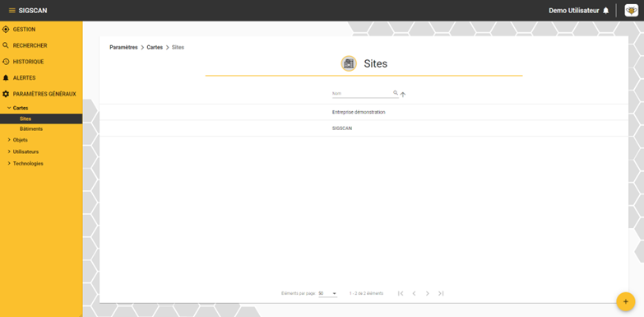Expand the Technologies section
This screenshot has width=644, height=317.
tap(9, 163)
